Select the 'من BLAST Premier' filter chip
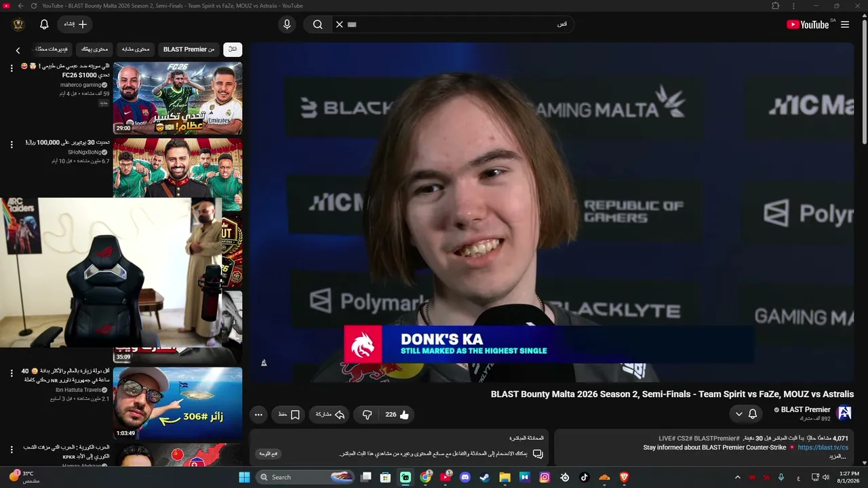Viewport: 868px width, 488px height. (x=189, y=49)
